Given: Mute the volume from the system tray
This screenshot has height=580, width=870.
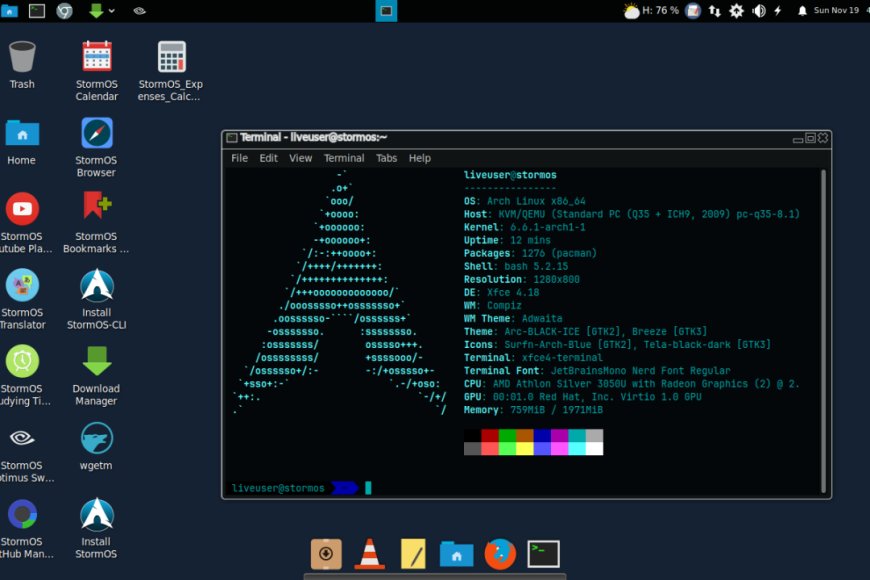Looking at the screenshot, I should click(756, 10).
